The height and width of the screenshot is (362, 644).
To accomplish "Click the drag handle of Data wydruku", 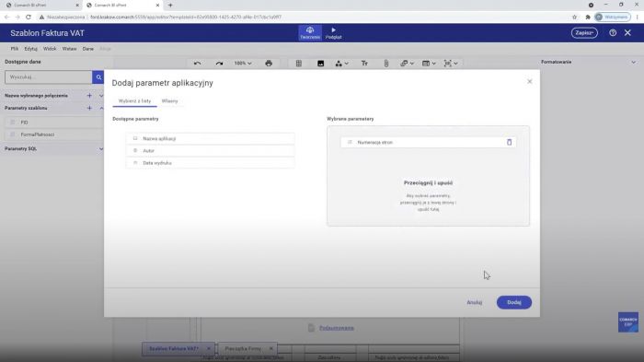I will pyautogui.click(x=135, y=163).
